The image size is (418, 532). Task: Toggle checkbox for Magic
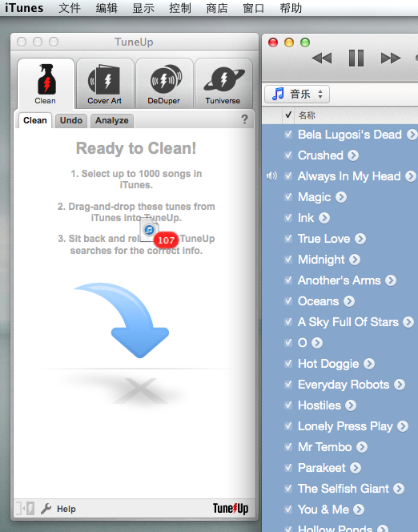pyautogui.click(x=288, y=197)
